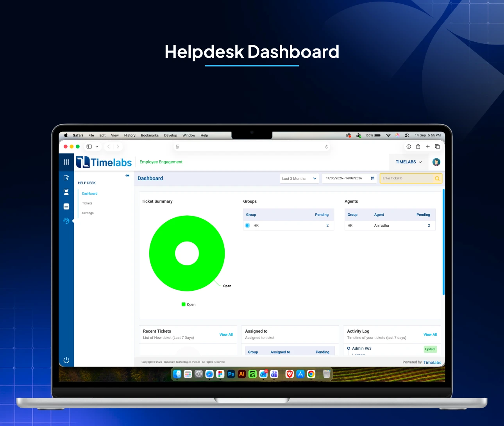Click the ticket search magnifier icon

point(437,178)
